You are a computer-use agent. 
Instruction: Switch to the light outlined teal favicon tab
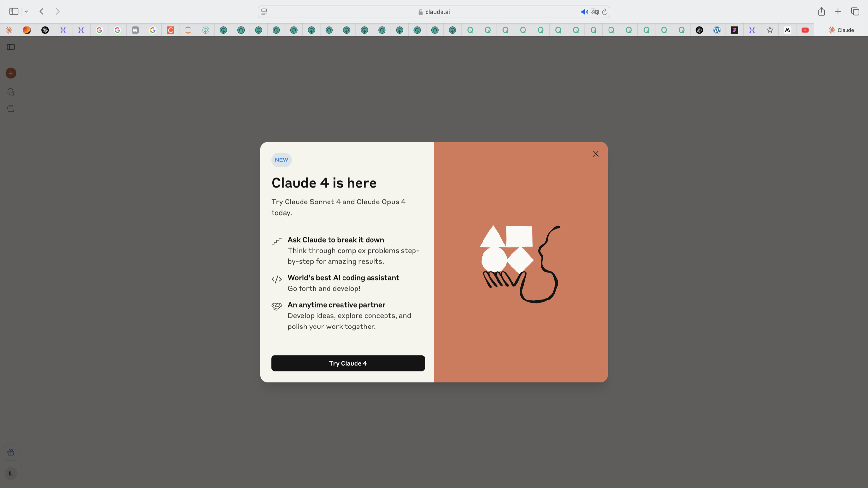(x=205, y=30)
